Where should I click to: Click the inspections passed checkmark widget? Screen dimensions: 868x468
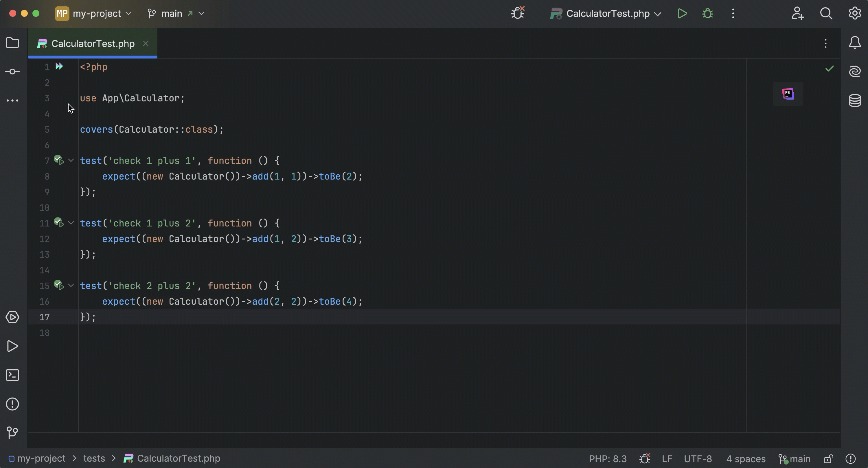[829, 68]
